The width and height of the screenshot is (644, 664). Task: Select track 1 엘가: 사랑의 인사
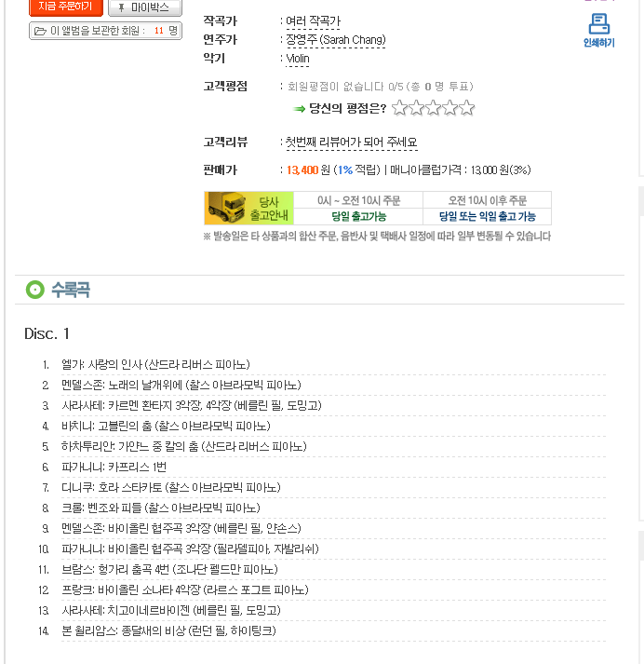tap(155, 364)
